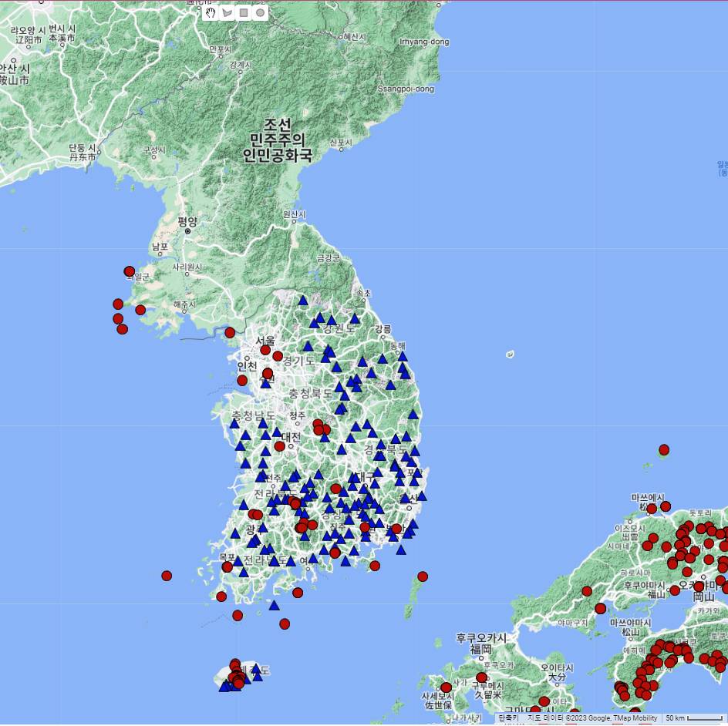
Task: Click the red marker on Tsushima island
Action: (423, 576)
